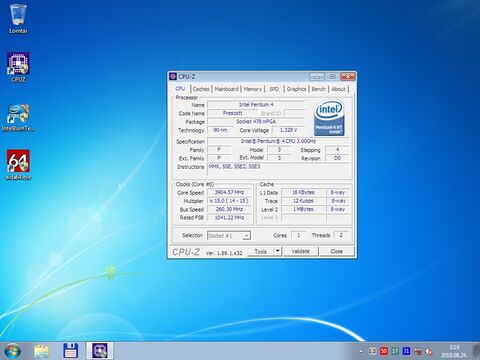
Task: Click the Revision value D0
Action: (337, 158)
